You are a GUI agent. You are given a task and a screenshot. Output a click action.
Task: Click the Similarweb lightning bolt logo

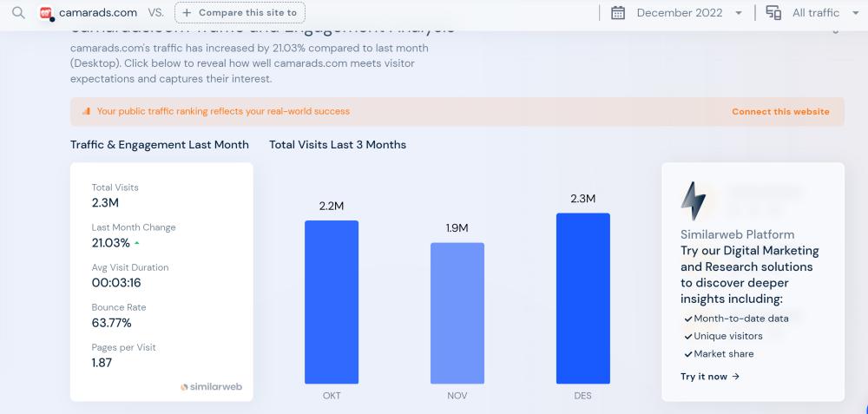tap(693, 200)
